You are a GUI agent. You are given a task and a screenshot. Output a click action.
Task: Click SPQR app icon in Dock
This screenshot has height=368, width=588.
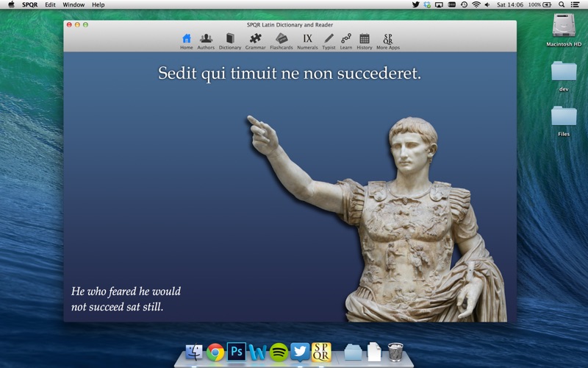point(321,352)
